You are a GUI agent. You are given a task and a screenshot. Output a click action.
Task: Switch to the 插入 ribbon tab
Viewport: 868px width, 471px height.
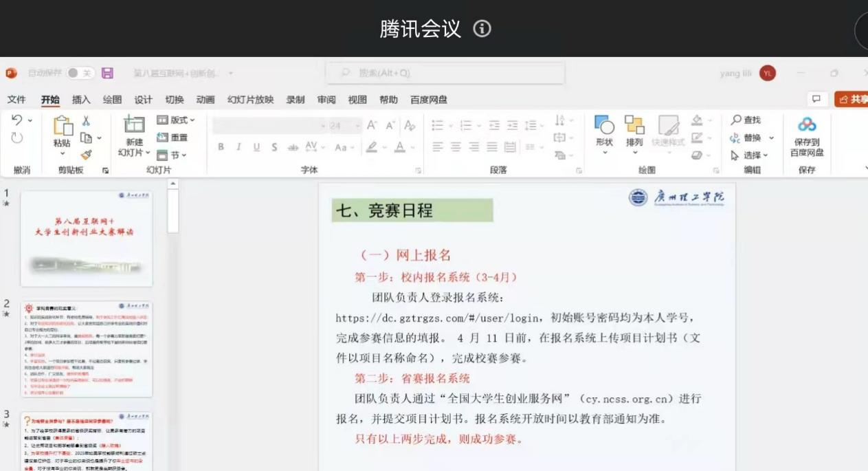click(x=81, y=100)
